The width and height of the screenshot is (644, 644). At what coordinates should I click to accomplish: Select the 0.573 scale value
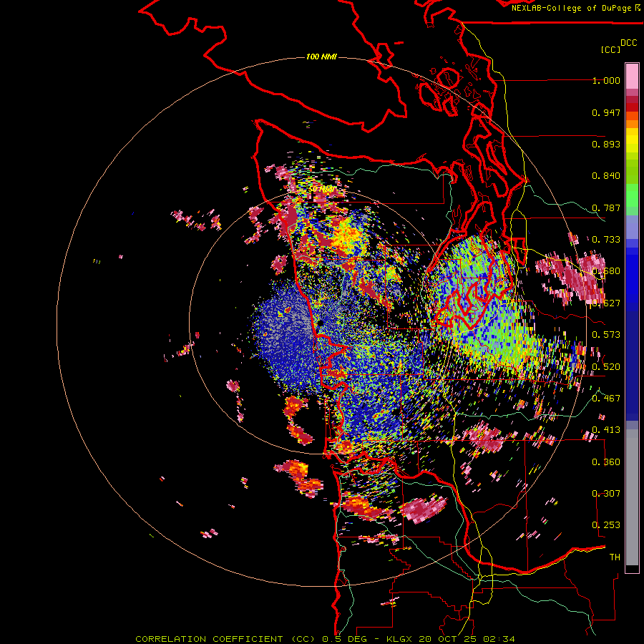point(606,335)
